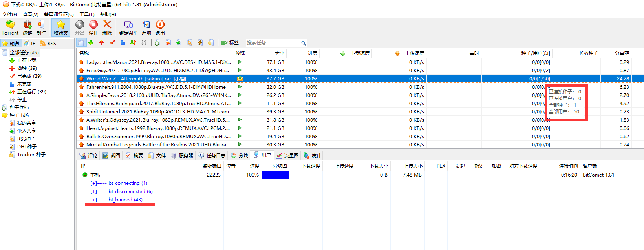The height and width of the screenshot is (250, 644).
Task: Open the 制作 torrent maker
Action: click(41, 28)
